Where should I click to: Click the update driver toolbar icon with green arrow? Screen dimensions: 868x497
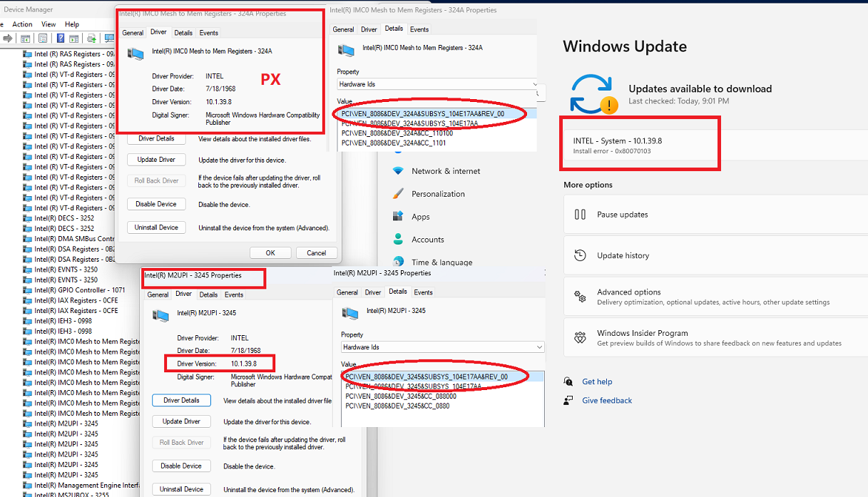(91, 39)
